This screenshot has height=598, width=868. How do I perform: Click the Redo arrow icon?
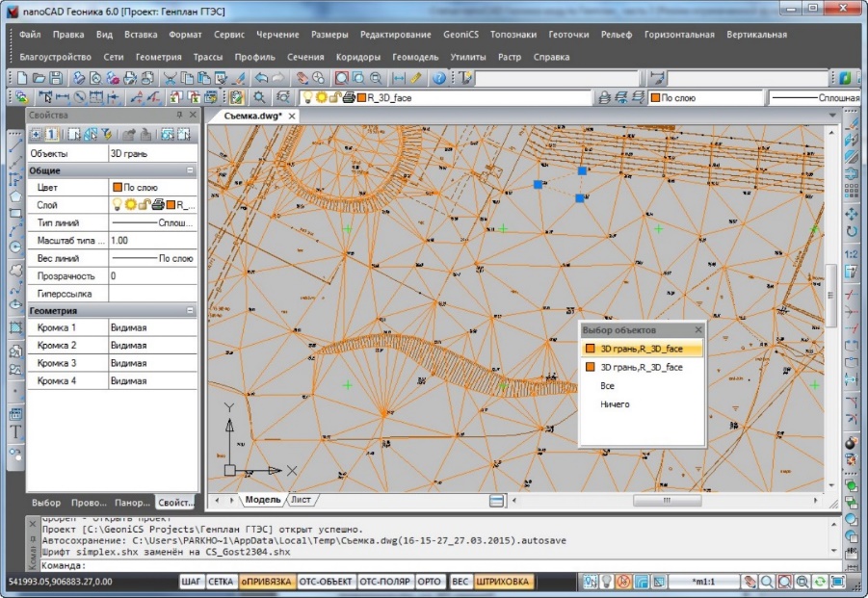(x=278, y=78)
